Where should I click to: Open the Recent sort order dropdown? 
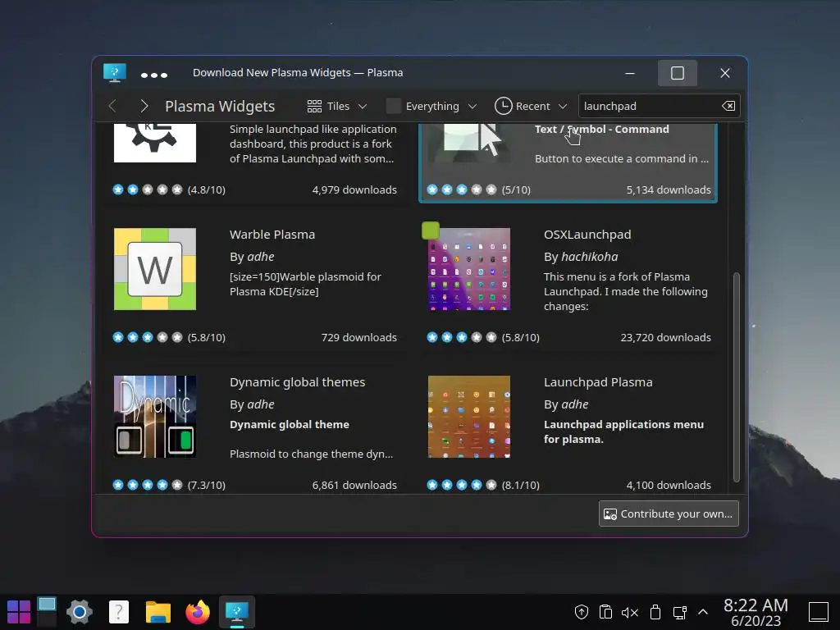[531, 106]
